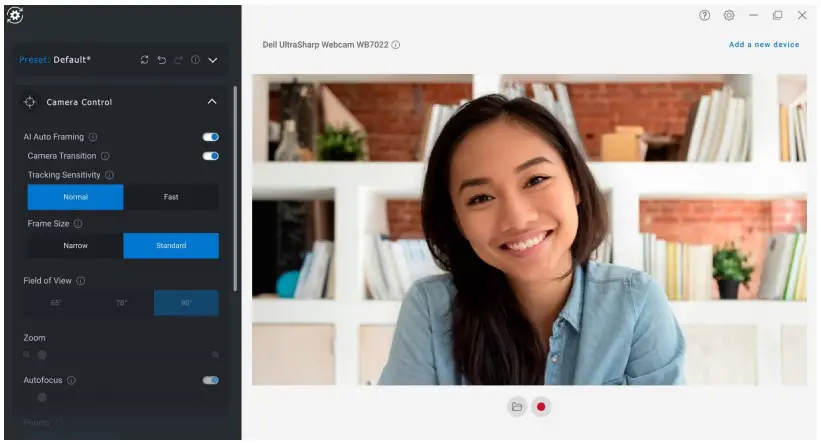This screenshot has width=821, height=445.
Task: Click the Preset: Default* label
Action: click(55, 60)
